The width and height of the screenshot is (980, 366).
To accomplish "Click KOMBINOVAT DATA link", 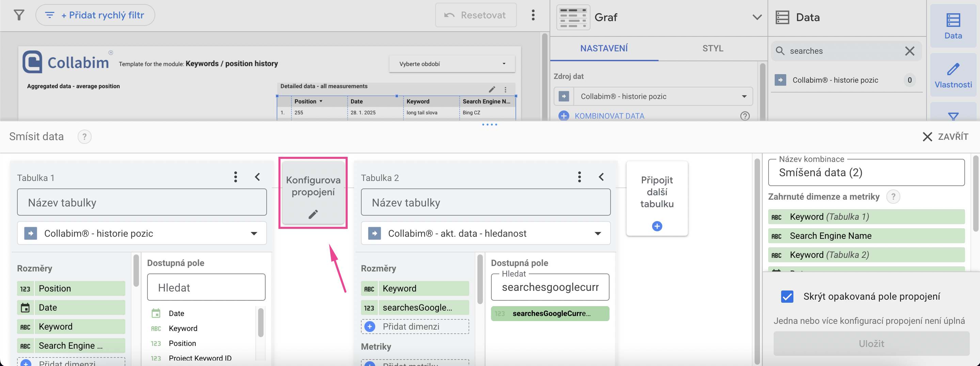I will (x=609, y=116).
